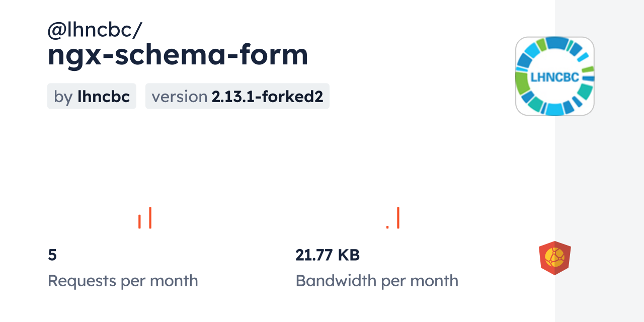The image size is (644, 322).
Task: Click the word "version" in the badge
Action: [x=180, y=96]
